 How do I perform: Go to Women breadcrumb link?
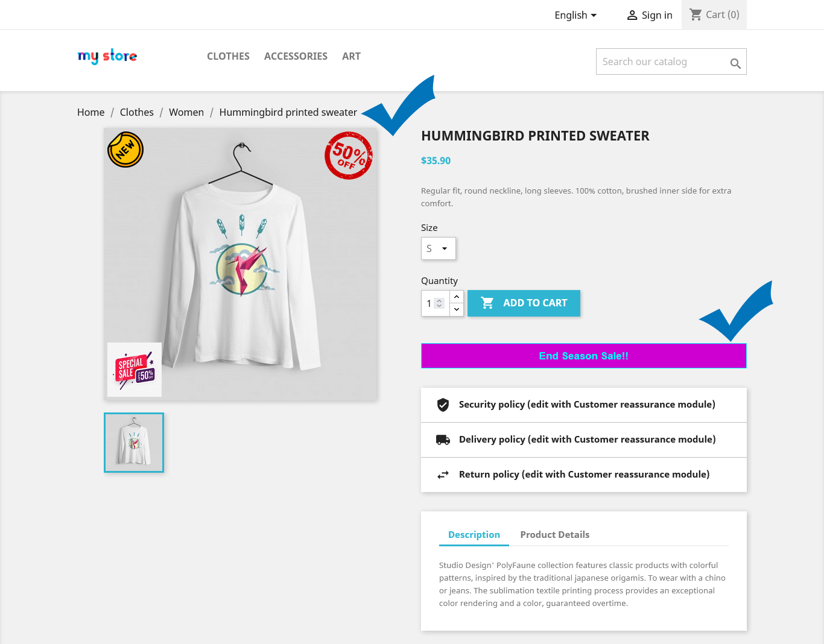tap(186, 112)
